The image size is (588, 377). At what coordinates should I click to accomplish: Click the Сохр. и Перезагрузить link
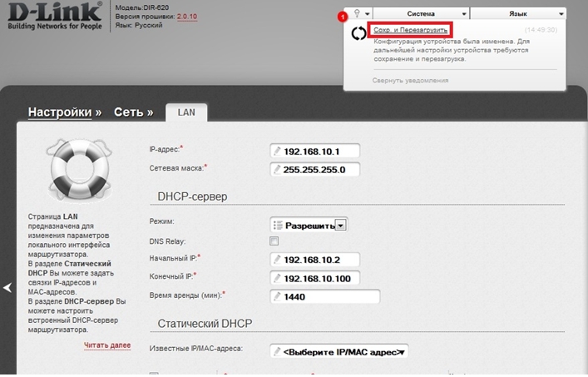click(410, 30)
